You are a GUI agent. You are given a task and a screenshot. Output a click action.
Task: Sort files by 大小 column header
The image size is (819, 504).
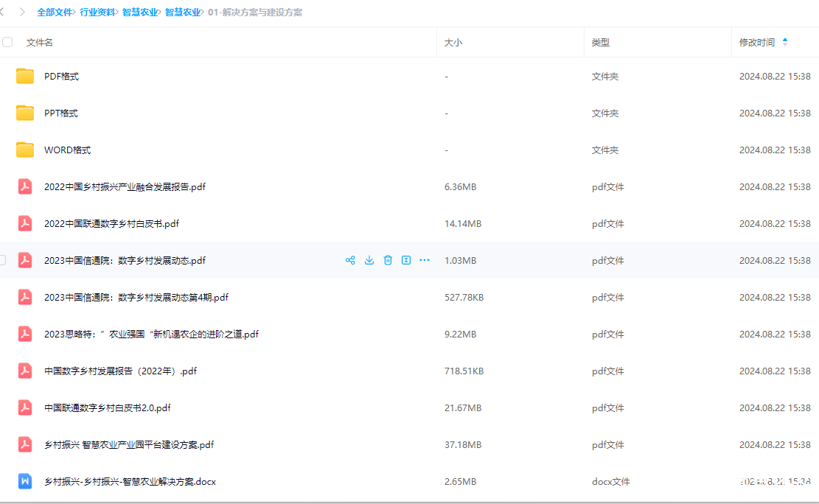453,42
